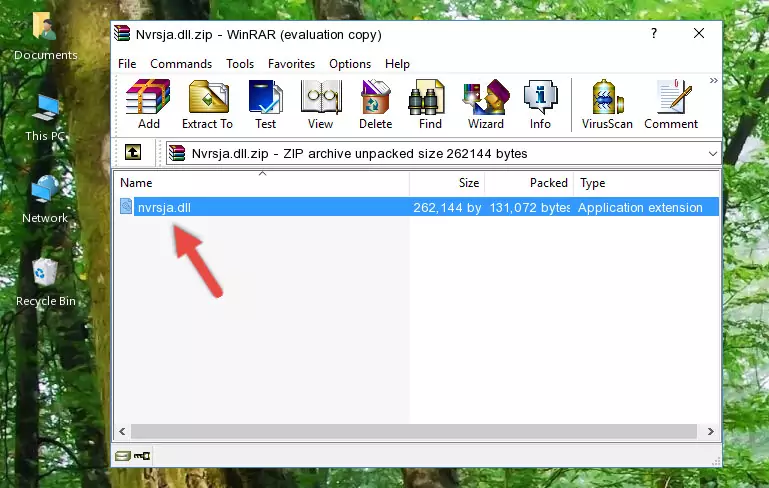Viewport: 769px width, 488px height.
Task: Close the WinRAR window
Action: tap(699, 33)
